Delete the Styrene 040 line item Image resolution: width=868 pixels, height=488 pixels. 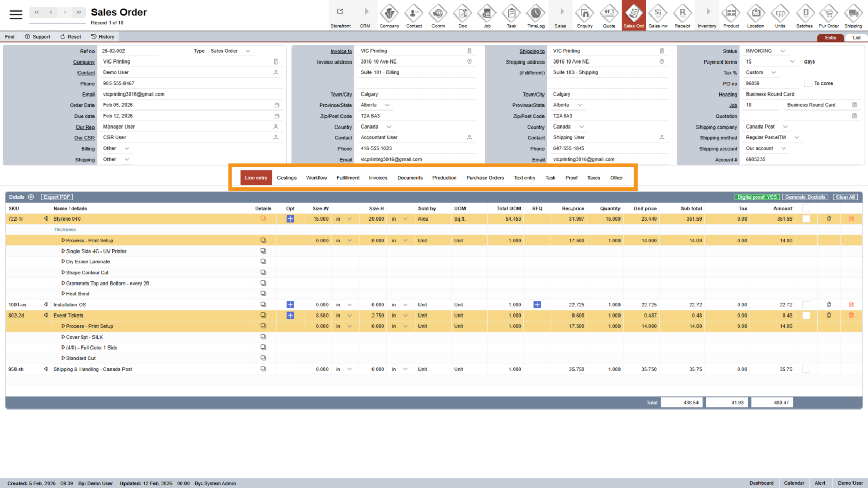pos(851,219)
